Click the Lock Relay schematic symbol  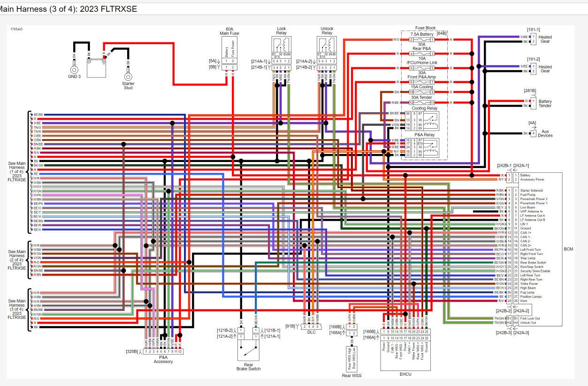pos(281,46)
